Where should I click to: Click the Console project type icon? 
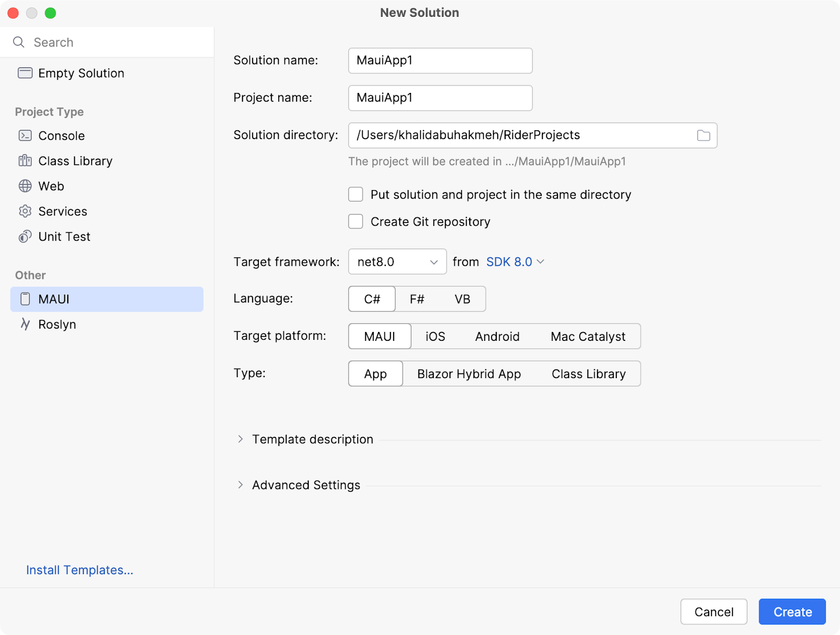[25, 136]
